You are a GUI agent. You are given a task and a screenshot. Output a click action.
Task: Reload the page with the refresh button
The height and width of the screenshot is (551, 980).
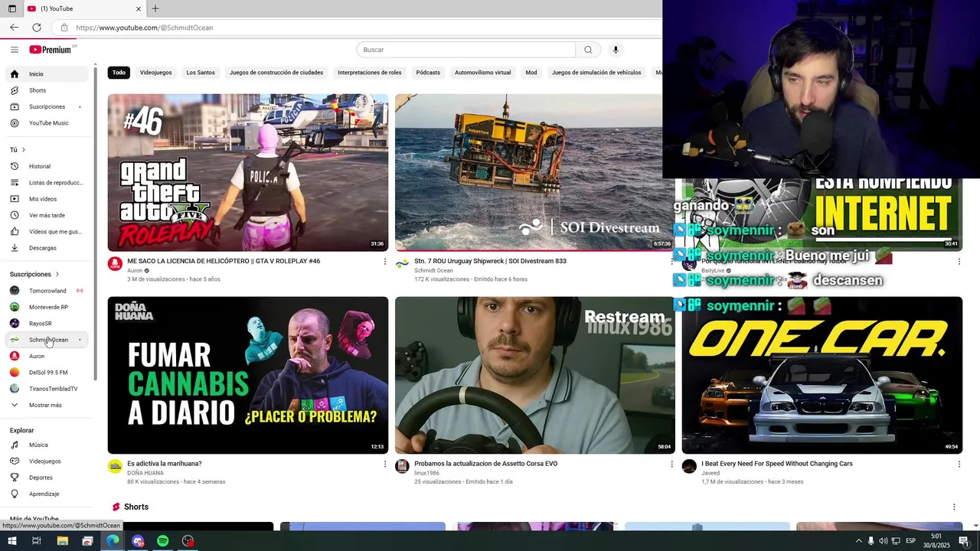36,28
